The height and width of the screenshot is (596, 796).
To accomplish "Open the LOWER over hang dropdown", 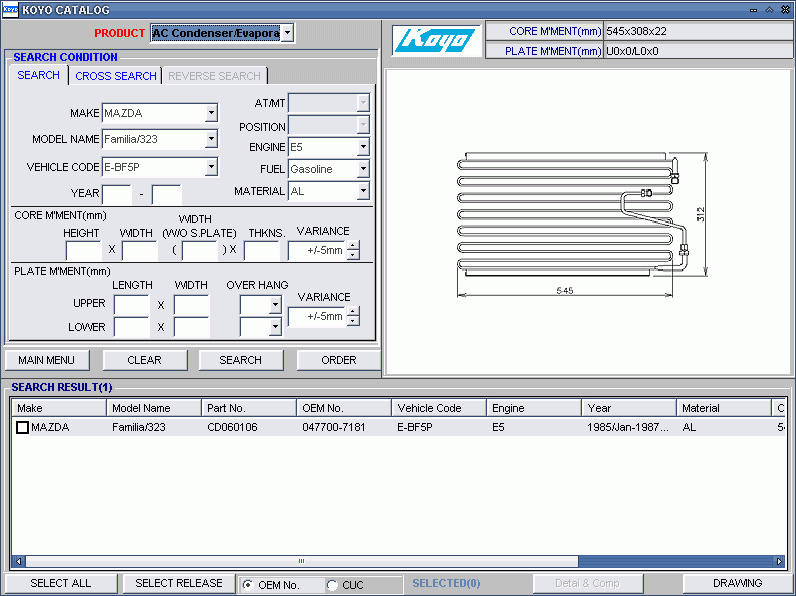I will [x=275, y=326].
